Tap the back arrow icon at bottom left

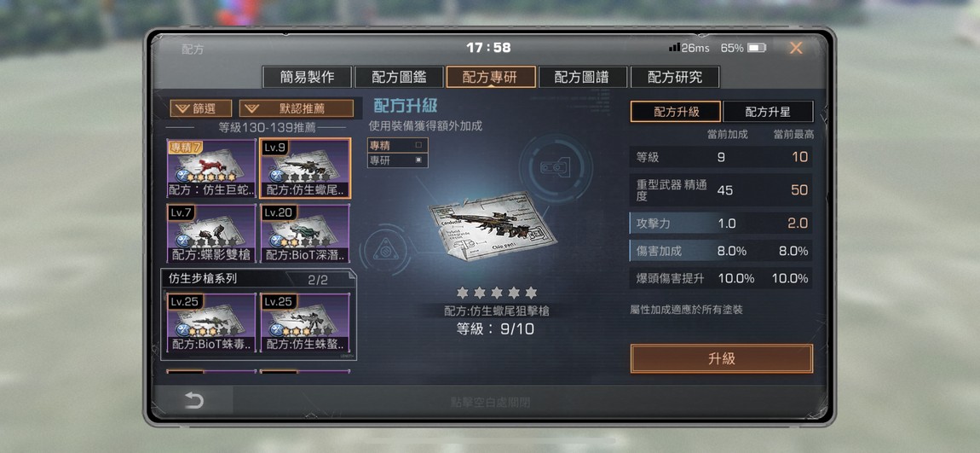(193, 400)
